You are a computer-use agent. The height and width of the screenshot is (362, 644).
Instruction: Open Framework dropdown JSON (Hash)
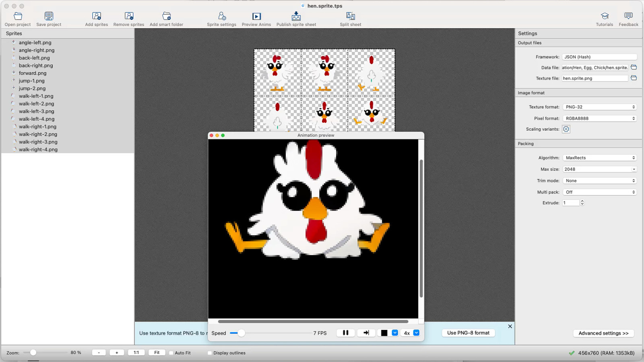click(x=599, y=57)
